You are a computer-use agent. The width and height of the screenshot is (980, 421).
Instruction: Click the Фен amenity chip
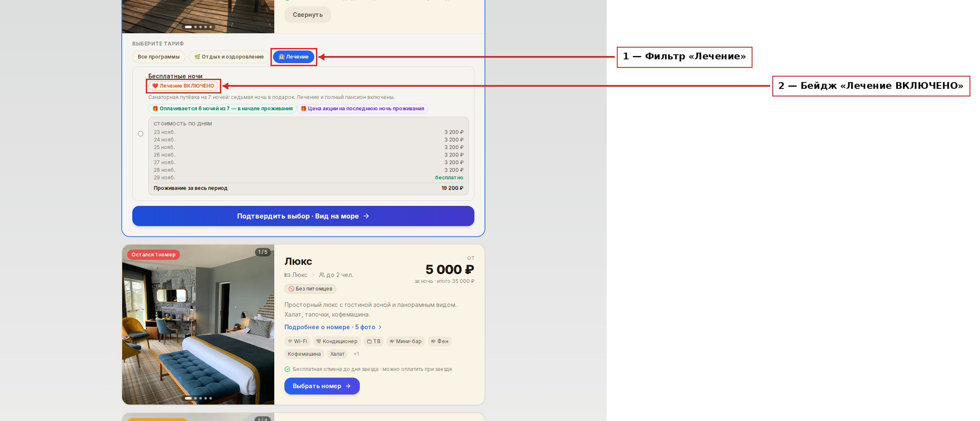[439, 341]
